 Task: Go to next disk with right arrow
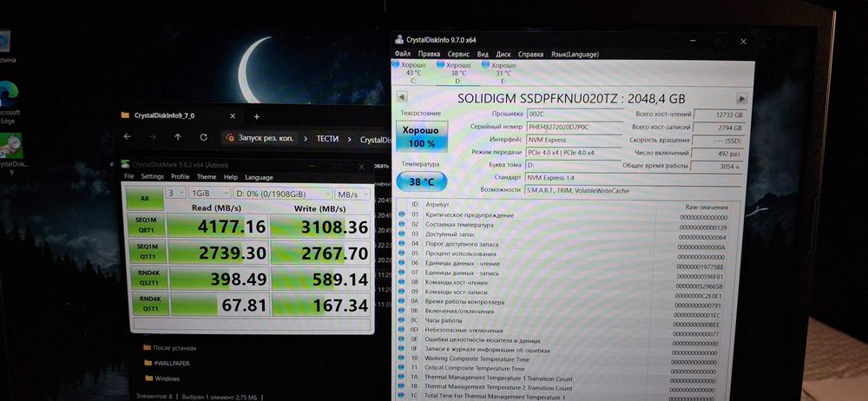coord(741,99)
